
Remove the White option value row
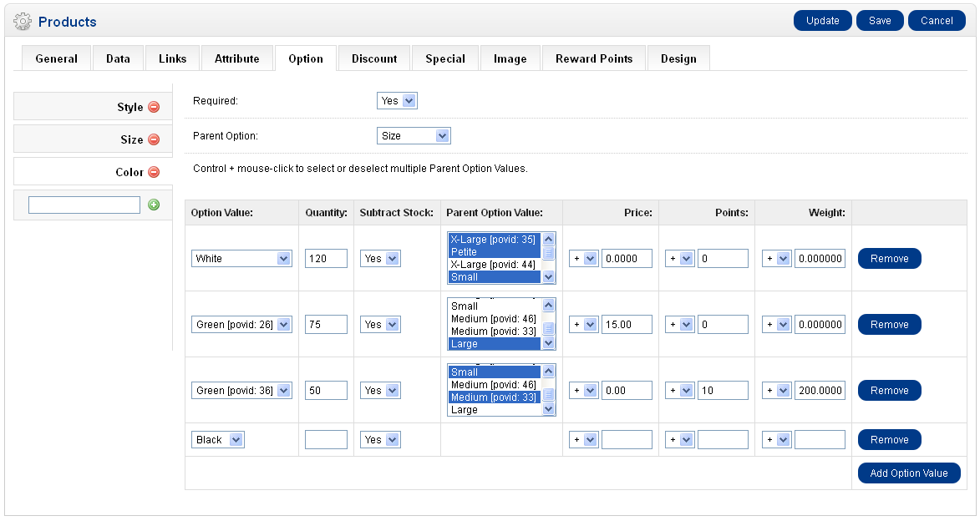890,259
